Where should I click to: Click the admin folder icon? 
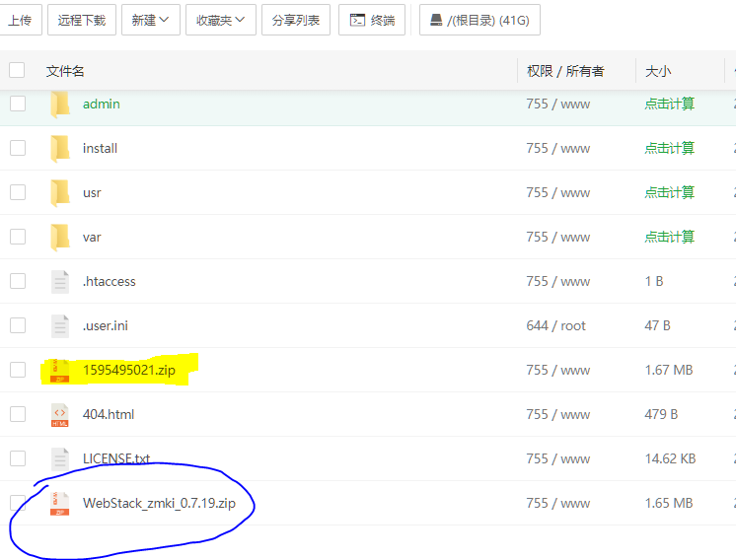point(60,104)
